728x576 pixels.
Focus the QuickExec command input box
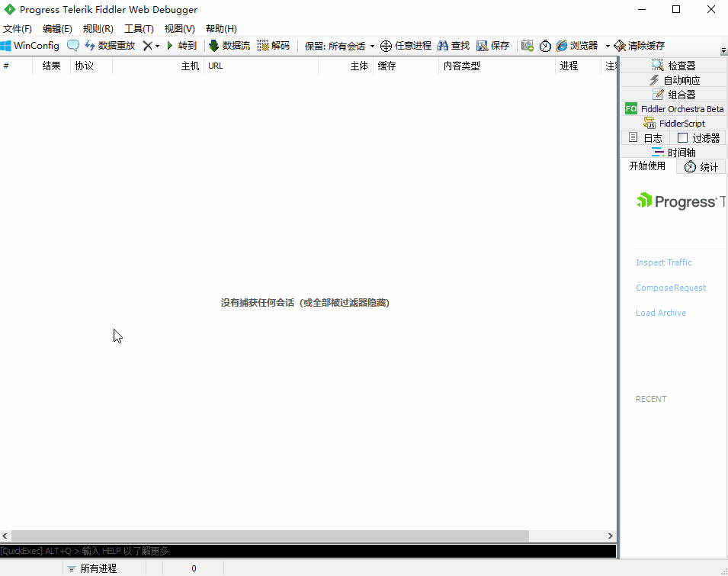pyautogui.click(x=308, y=551)
